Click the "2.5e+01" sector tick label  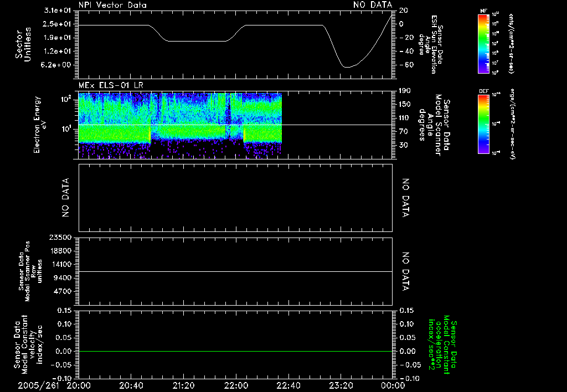point(58,24)
